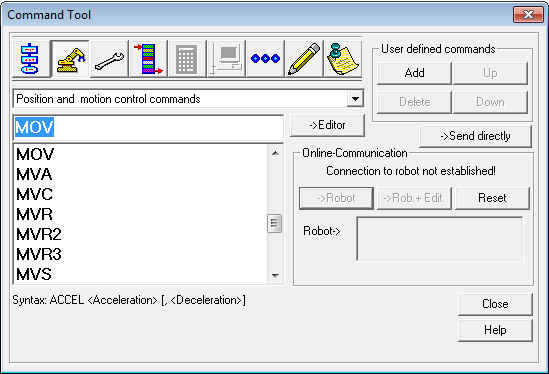This screenshot has height=374, width=549.
Task: Select the yellow pencil icon
Action: [x=304, y=58]
